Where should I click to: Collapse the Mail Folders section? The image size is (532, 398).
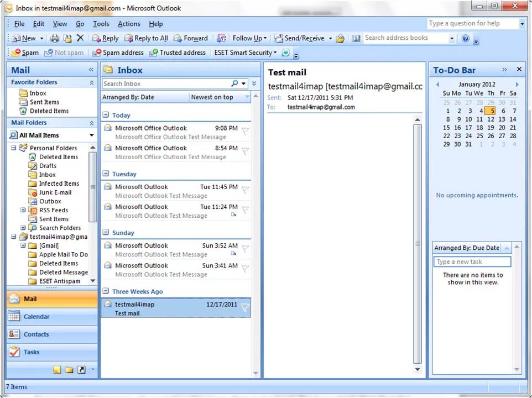tap(92, 123)
